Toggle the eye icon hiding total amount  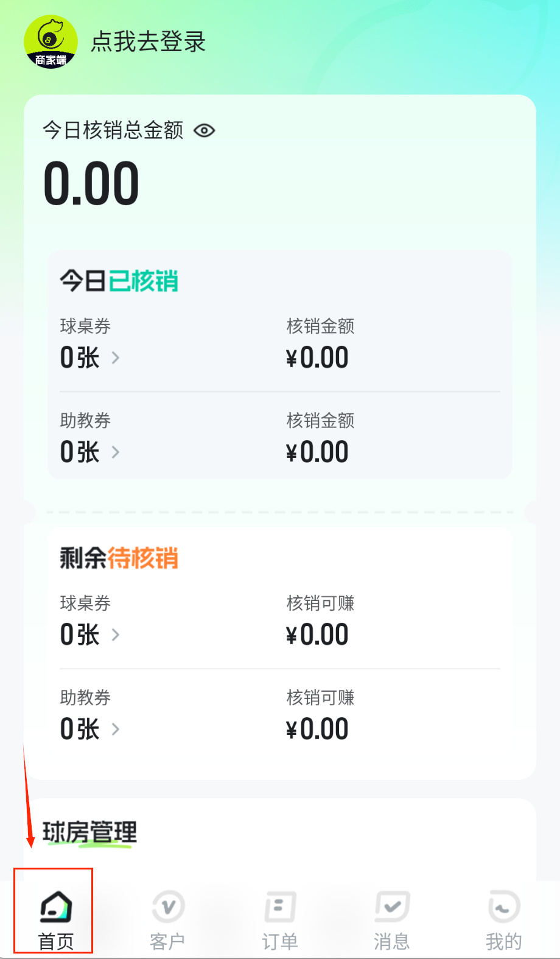[x=205, y=130]
